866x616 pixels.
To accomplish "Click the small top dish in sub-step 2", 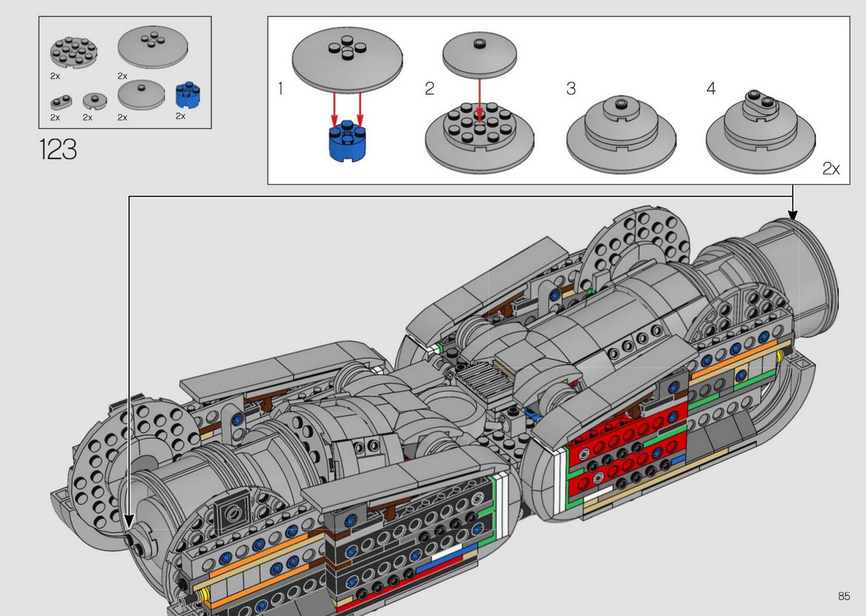I will [480, 56].
